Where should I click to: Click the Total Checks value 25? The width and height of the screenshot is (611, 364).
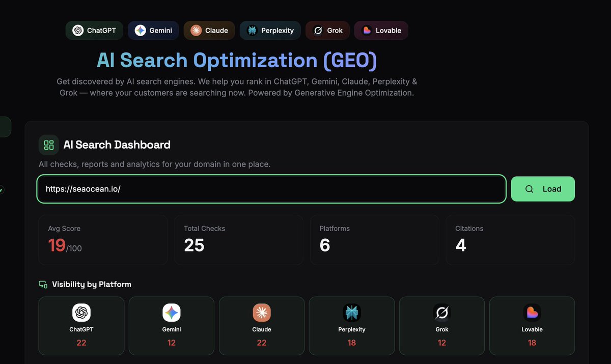194,245
